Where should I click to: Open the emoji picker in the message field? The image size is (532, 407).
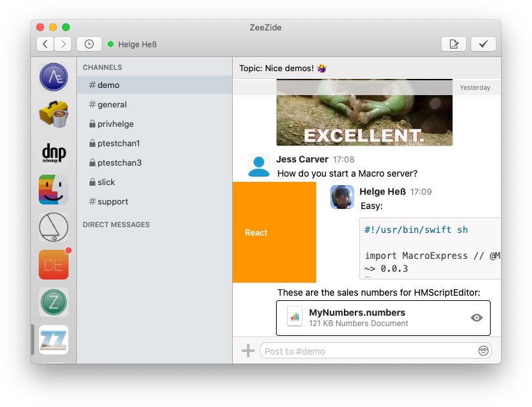(x=484, y=351)
